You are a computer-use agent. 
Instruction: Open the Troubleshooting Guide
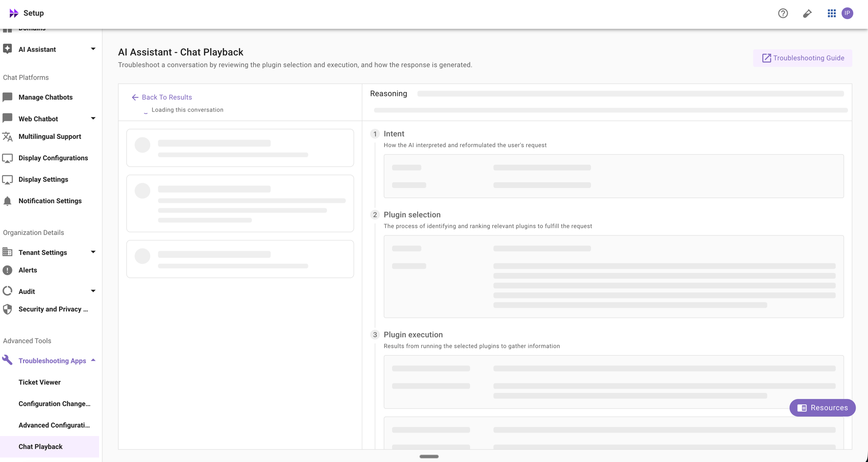(802, 58)
